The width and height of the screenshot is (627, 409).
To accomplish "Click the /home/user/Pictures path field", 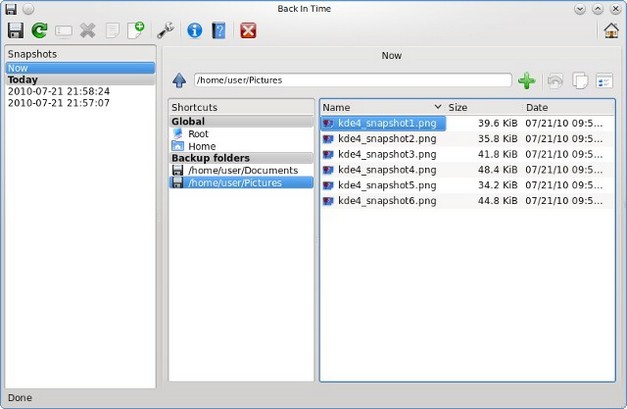I will pos(353,80).
